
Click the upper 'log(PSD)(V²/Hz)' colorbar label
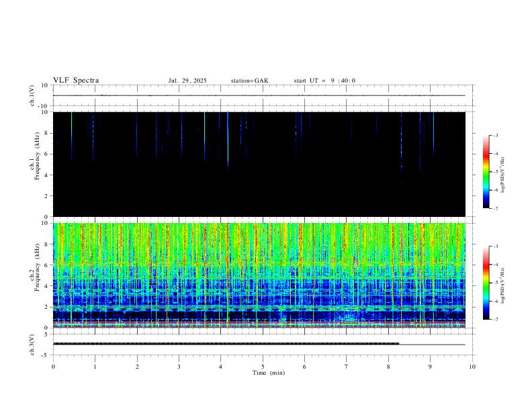click(x=502, y=175)
